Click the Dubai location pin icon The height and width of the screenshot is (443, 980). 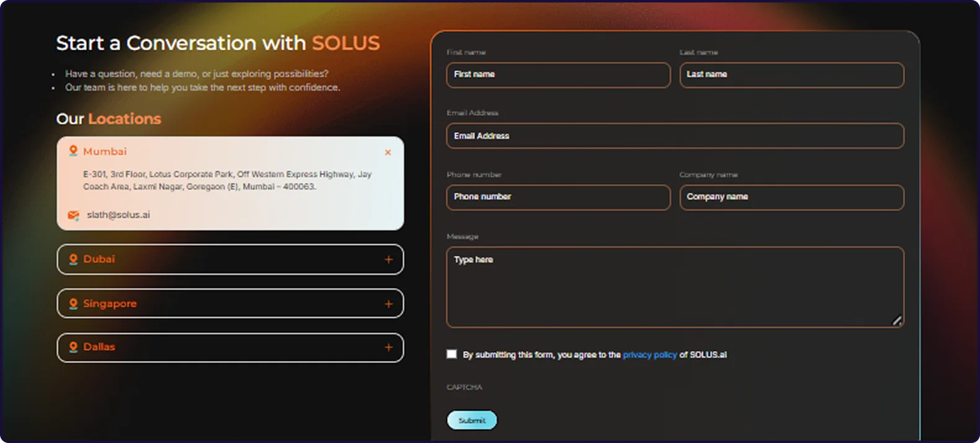pyautogui.click(x=73, y=259)
